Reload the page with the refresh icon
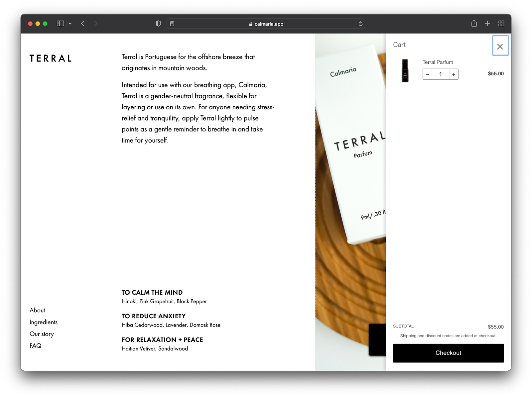This screenshot has height=398, width=532. click(x=360, y=24)
